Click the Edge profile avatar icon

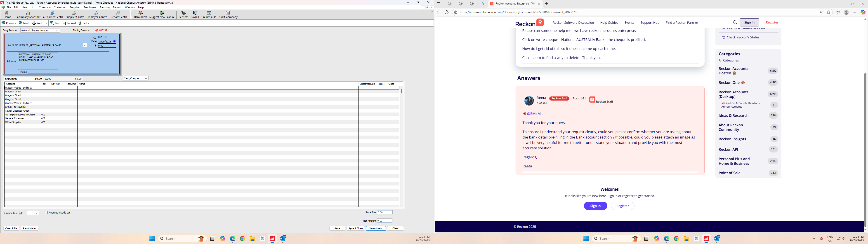[846, 12]
